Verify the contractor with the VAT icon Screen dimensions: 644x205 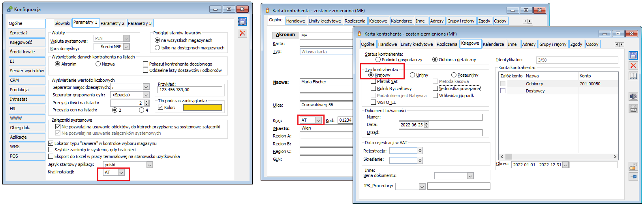(633, 109)
